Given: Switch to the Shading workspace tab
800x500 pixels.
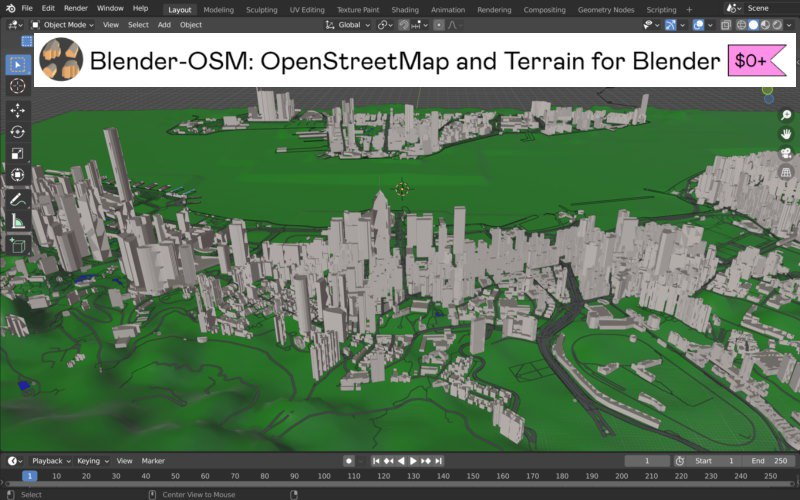Looking at the screenshot, I should pyautogui.click(x=405, y=9).
